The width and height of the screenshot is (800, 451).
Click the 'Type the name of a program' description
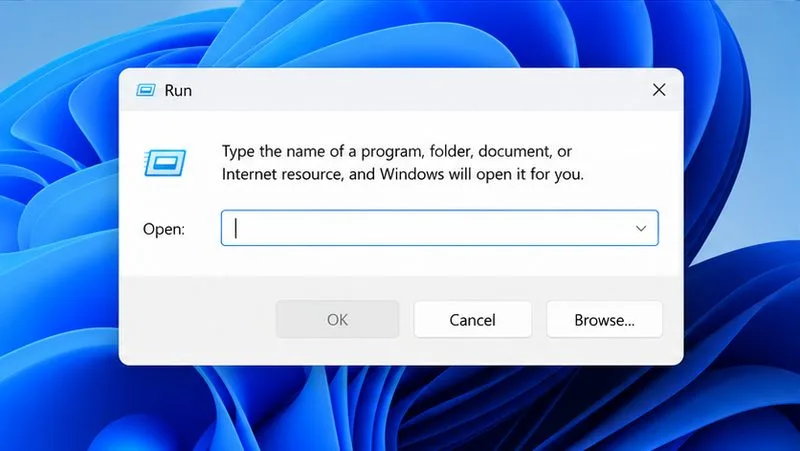(403, 163)
